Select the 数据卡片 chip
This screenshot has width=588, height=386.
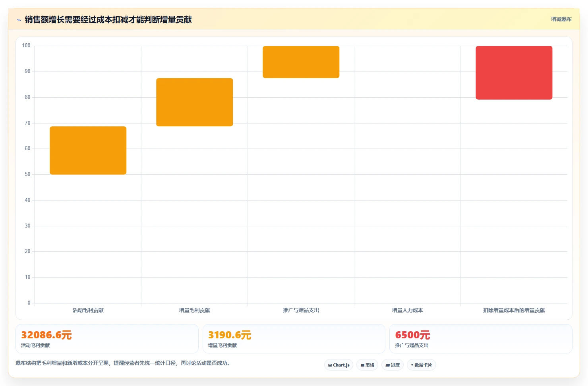(421, 365)
